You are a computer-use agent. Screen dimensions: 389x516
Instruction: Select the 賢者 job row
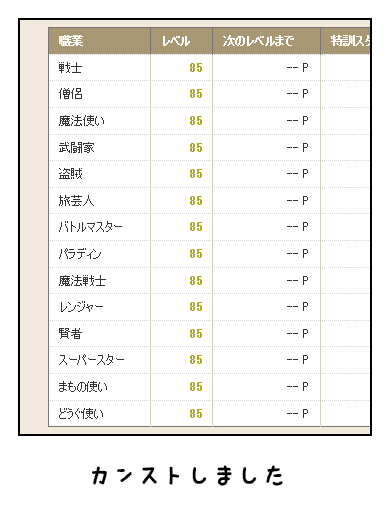210,333
